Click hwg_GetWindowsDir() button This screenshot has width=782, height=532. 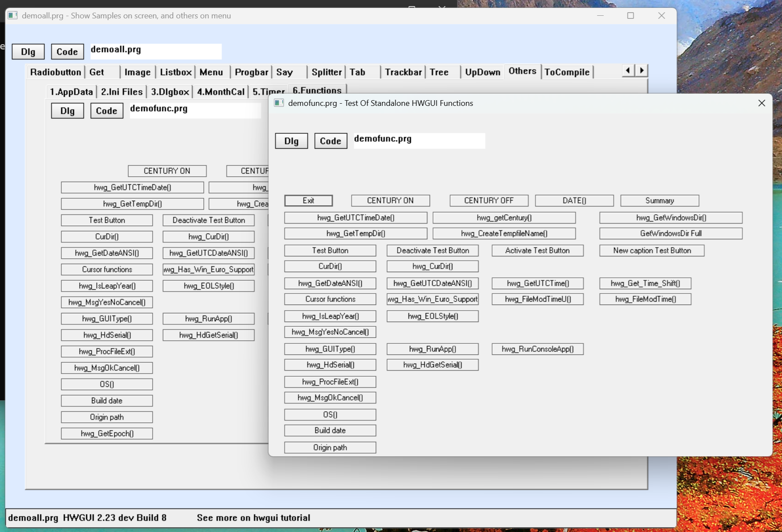(670, 218)
